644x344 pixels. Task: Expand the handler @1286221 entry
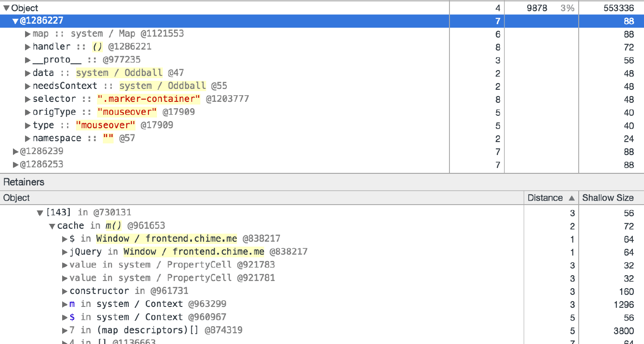28,47
